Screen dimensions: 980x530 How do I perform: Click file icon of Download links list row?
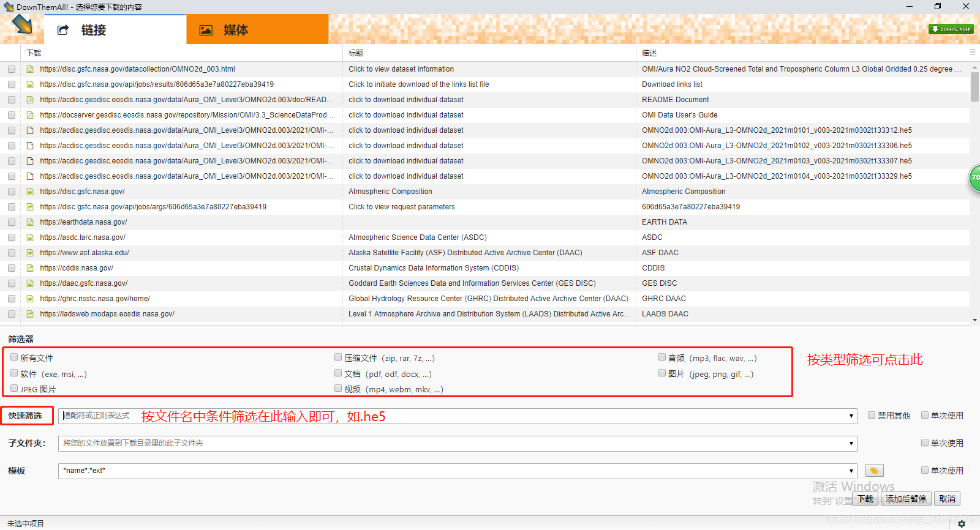point(30,84)
